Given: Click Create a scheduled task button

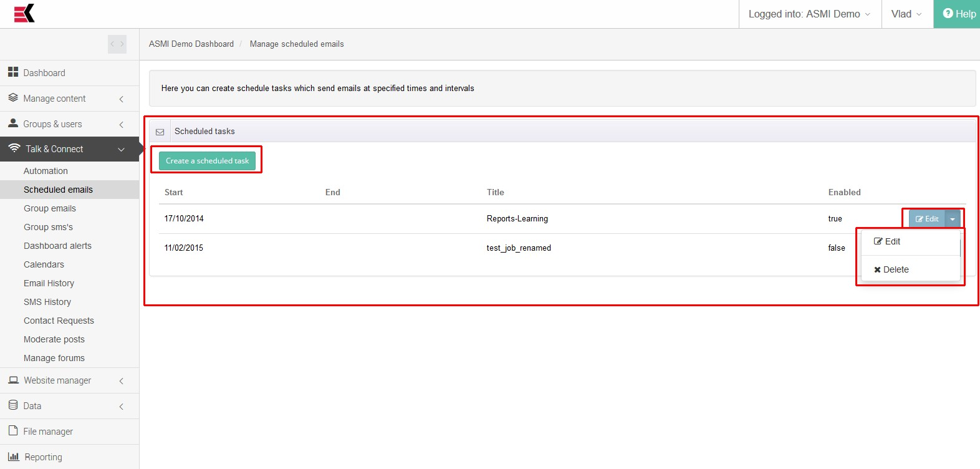Looking at the screenshot, I should 208,160.
